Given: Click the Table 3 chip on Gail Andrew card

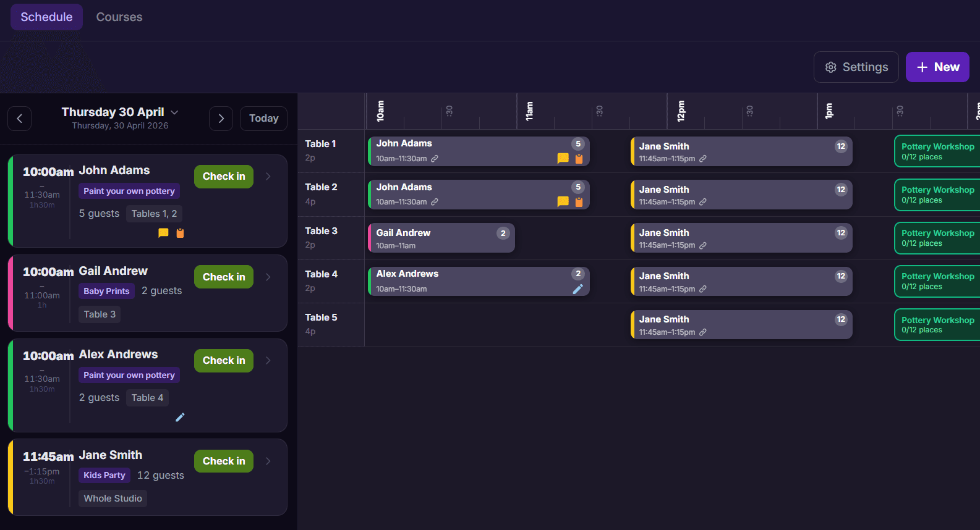Looking at the screenshot, I should [100, 314].
